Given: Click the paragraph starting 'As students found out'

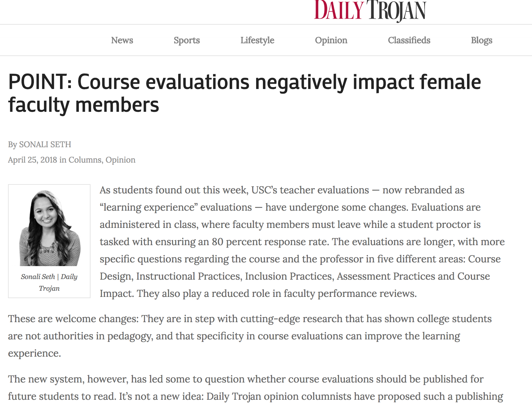Looking at the screenshot, I should 302,242.
